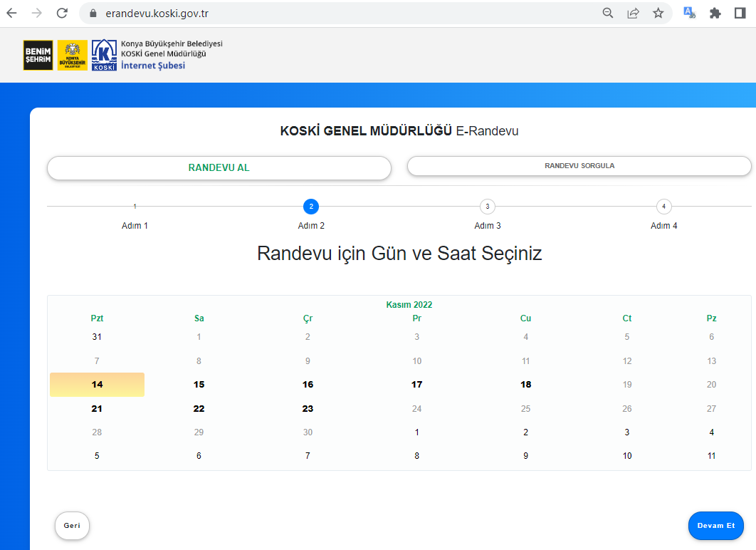This screenshot has width=756, height=550.
Task: Switch to the RANDEVU AL tab
Action: (x=219, y=168)
